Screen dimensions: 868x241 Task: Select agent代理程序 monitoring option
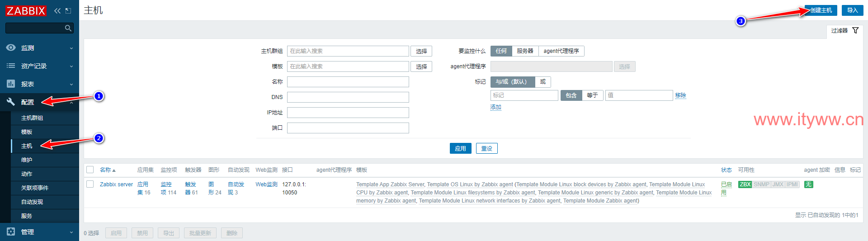pos(561,51)
